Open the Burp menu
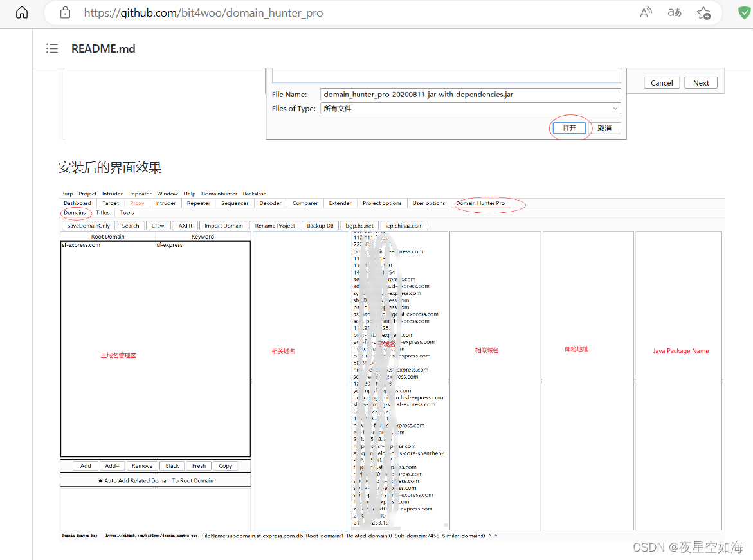 [68, 194]
